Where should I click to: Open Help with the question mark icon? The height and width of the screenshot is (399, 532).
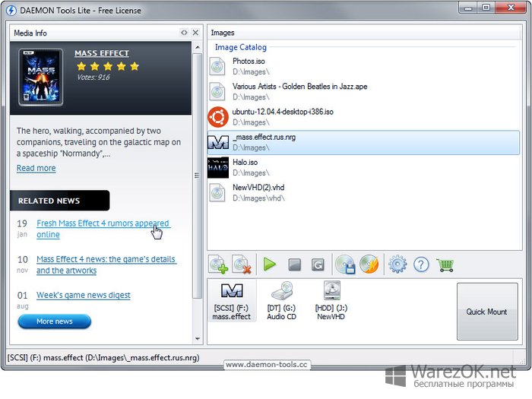click(x=421, y=264)
